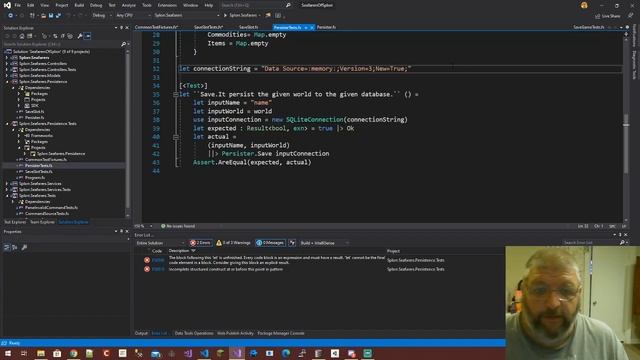Open the Entire Solution scope dropdown
Image resolution: width=640 pixels, height=360 pixels.
click(160, 243)
